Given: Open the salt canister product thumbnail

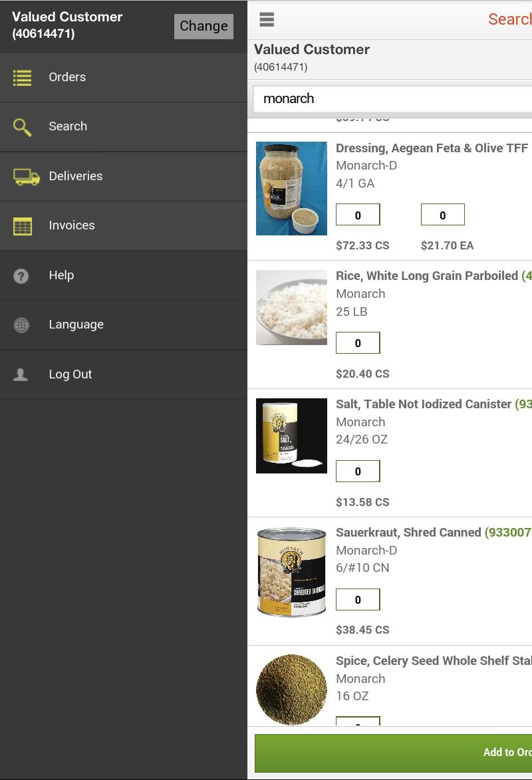Looking at the screenshot, I should click(x=292, y=436).
